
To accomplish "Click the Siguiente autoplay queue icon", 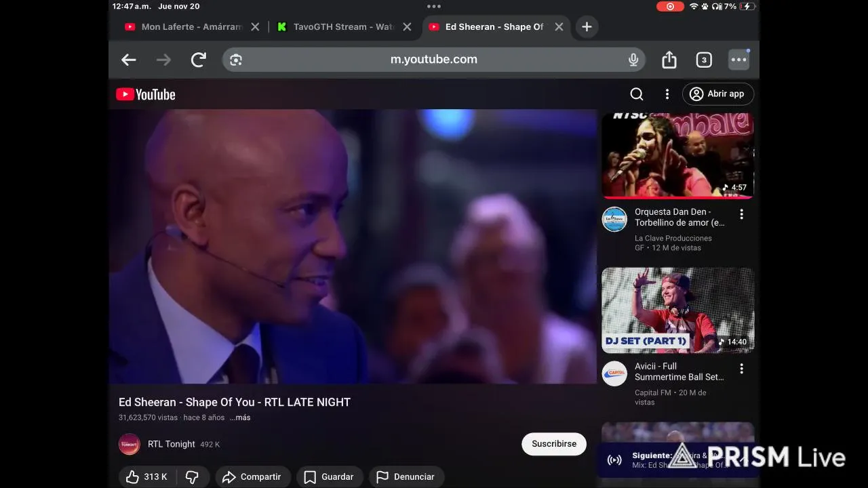I will pyautogui.click(x=614, y=460).
